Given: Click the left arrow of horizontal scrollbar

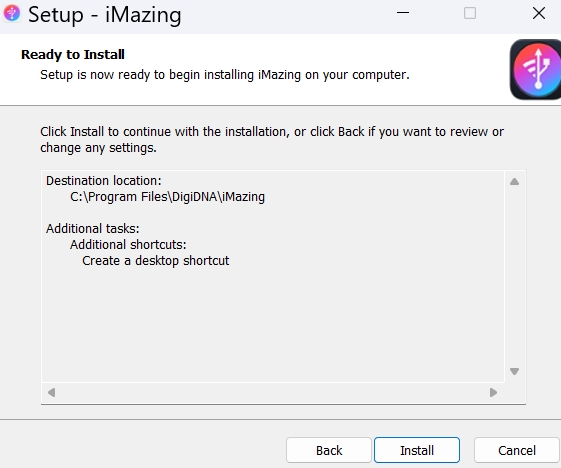Looking at the screenshot, I should pyautogui.click(x=52, y=393).
